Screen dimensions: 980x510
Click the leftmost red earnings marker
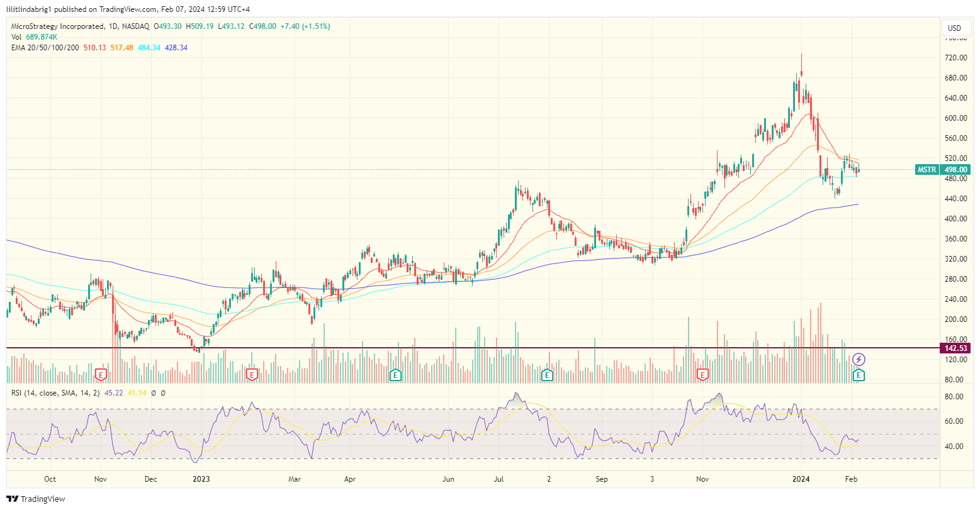coord(100,375)
